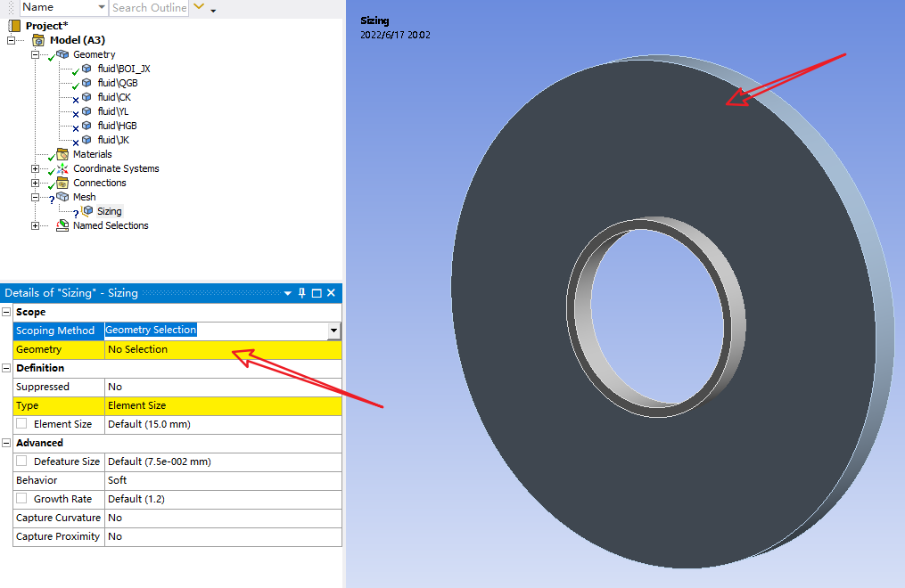Tick the Defeature Size checkbox
Screen dimensions: 905x588
(x=21, y=461)
